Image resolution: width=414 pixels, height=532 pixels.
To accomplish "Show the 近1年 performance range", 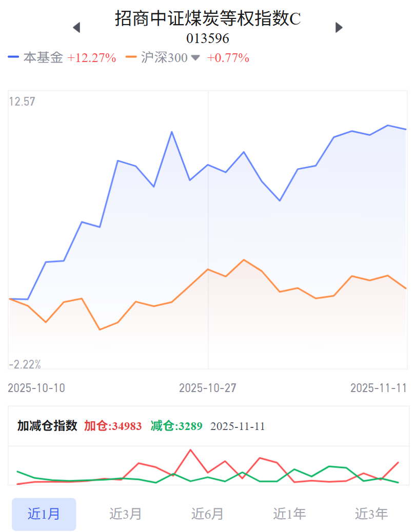I will coord(289,514).
